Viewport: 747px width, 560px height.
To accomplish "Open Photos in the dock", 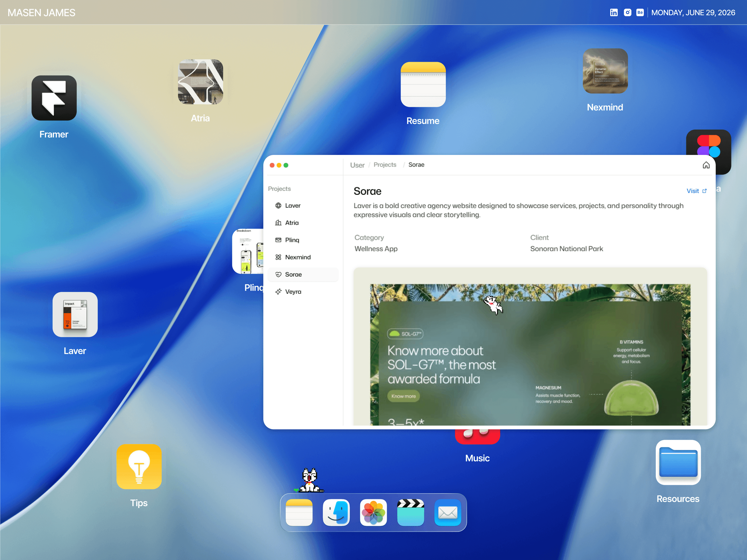I will [x=373, y=512].
